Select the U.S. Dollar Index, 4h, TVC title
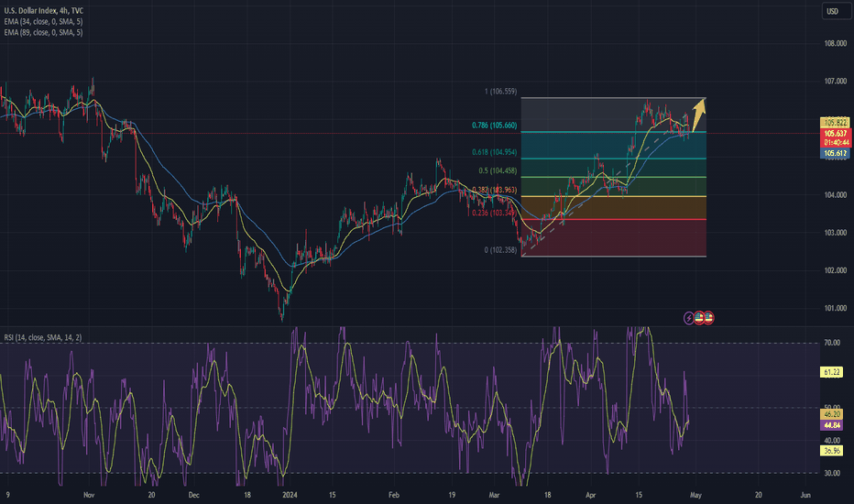Screen dimensions: 854x504 (44, 10)
